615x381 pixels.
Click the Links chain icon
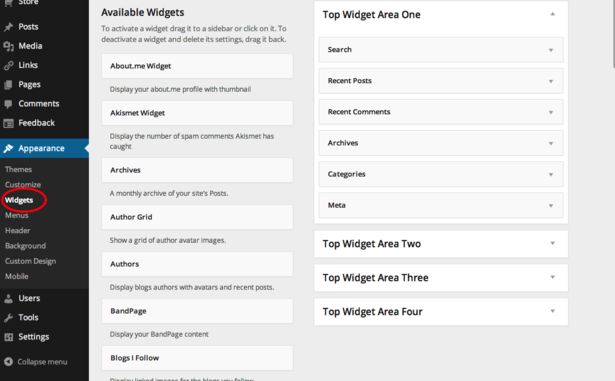click(8, 66)
